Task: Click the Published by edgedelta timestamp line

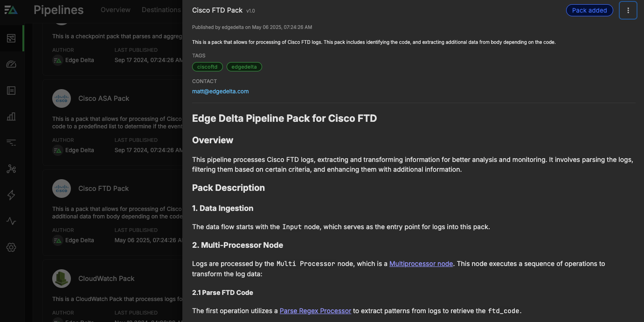Action: click(x=252, y=27)
